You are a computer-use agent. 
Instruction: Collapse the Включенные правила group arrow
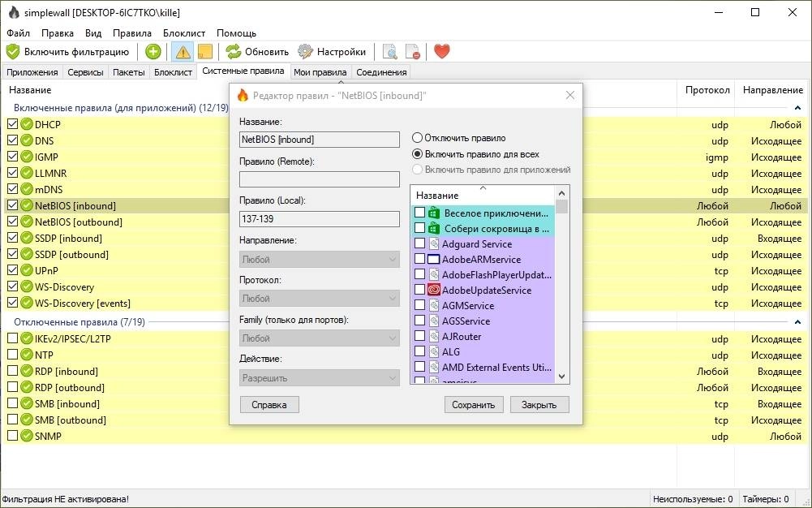coord(797,108)
